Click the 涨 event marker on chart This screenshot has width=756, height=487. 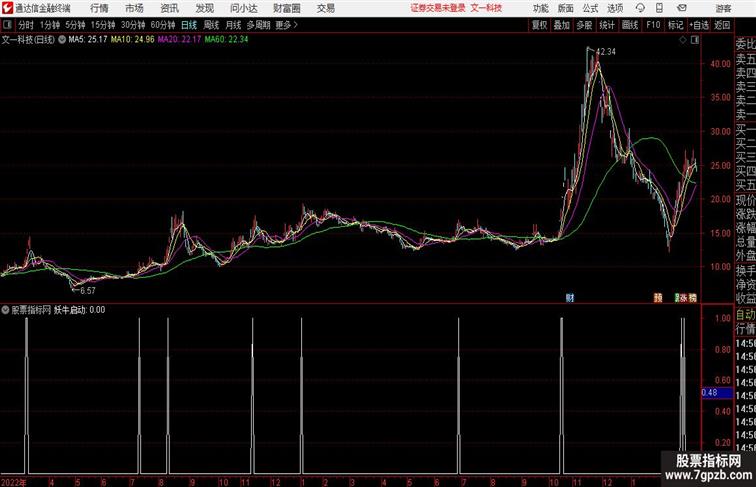click(683, 298)
